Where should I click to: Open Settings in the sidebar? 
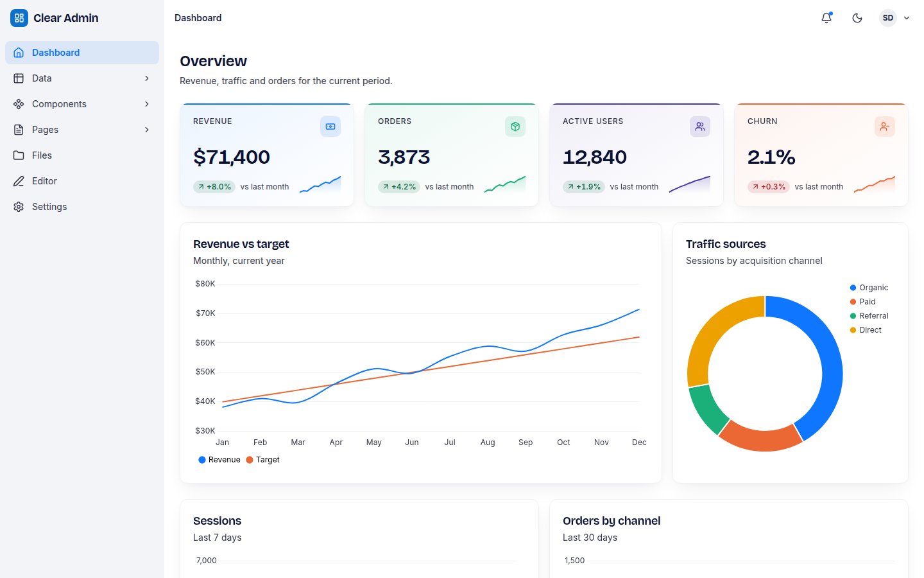click(82, 207)
